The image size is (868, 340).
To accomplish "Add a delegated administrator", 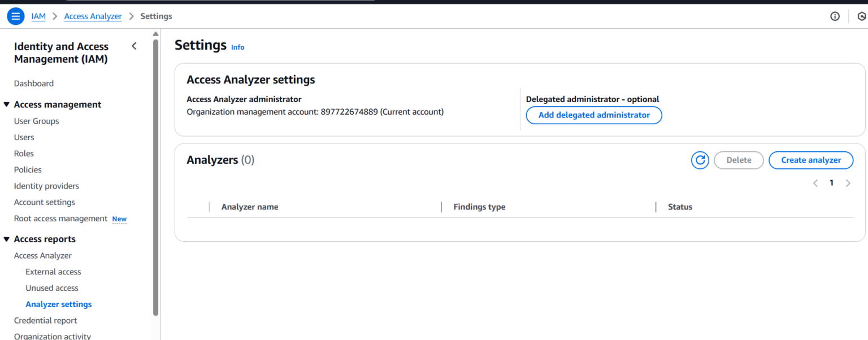I will pos(593,115).
